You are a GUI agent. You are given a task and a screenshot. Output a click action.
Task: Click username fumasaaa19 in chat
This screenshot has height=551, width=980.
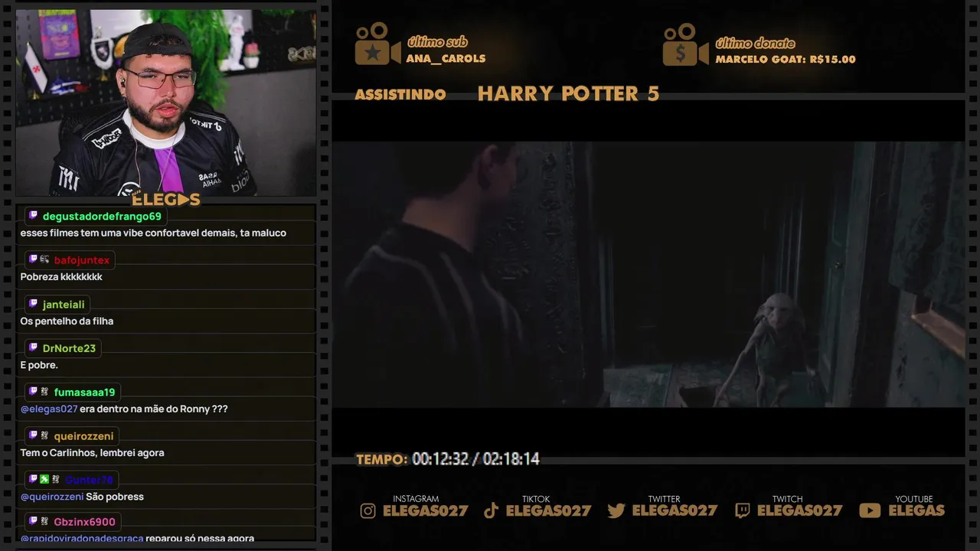click(x=84, y=393)
